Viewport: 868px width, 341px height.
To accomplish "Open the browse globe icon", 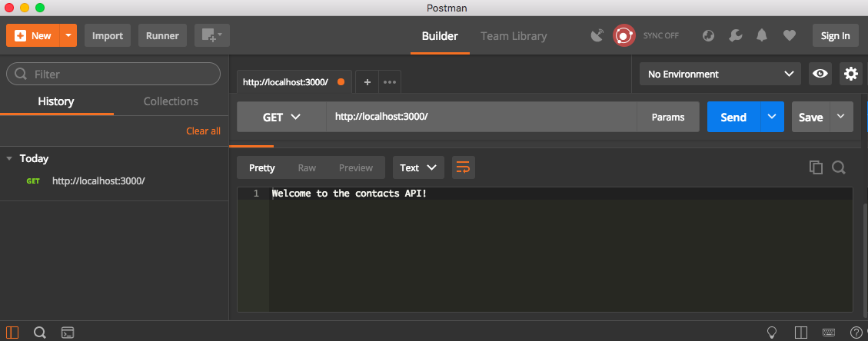I will [x=708, y=36].
